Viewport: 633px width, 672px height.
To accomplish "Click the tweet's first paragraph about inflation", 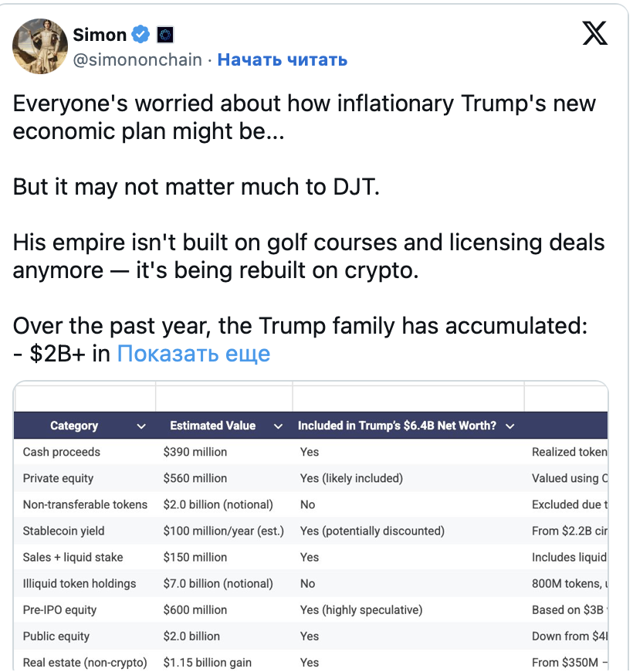I will (304, 116).
